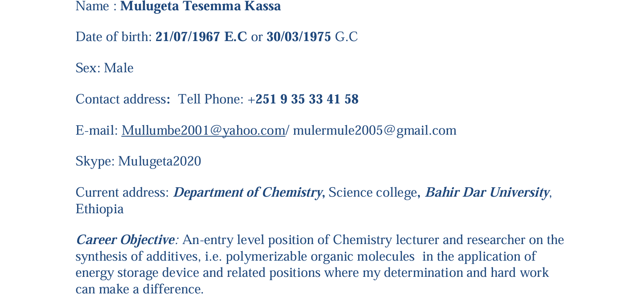Screen dimensions: 644x295
Task: Click the italic text Department of Chemistry
Action: click(247, 193)
